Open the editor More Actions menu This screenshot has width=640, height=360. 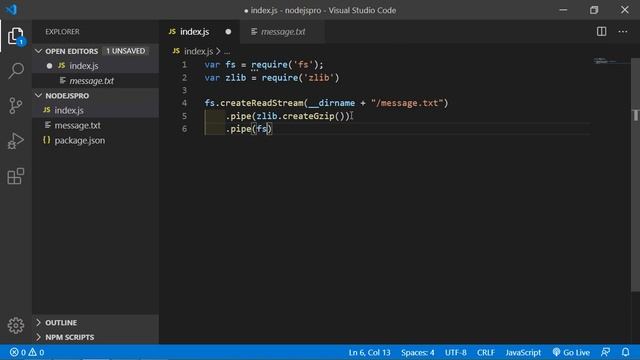coord(622,31)
